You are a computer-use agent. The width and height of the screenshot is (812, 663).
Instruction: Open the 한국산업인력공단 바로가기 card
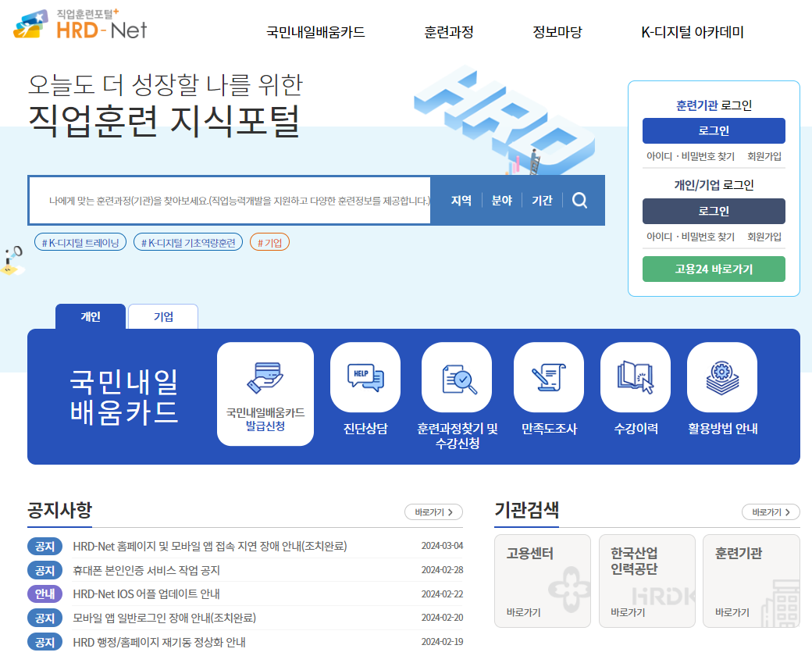646,581
